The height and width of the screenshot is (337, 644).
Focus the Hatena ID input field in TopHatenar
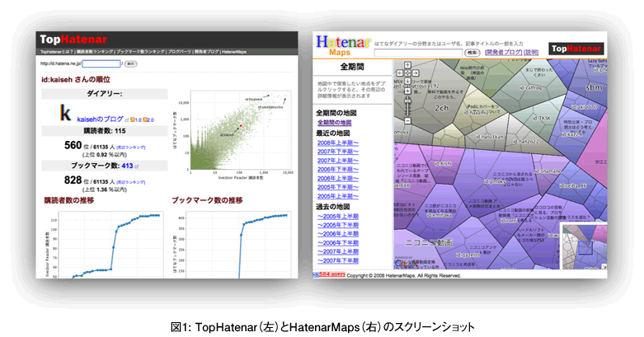pyautogui.click(x=101, y=63)
